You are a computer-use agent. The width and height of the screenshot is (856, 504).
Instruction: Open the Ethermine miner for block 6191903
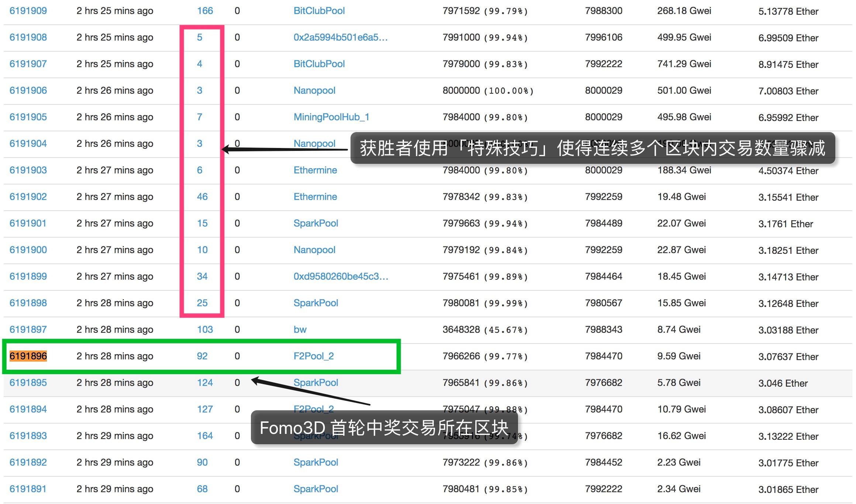coord(315,170)
